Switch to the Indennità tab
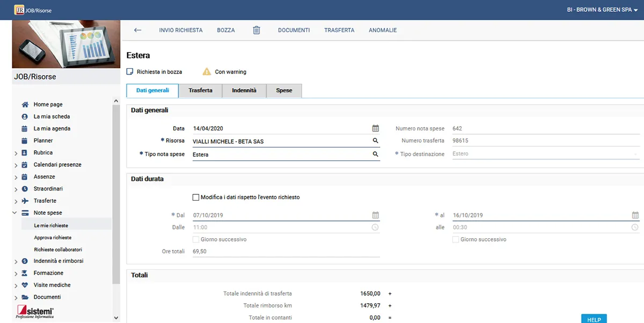The width and height of the screenshot is (644, 323). [244, 91]
